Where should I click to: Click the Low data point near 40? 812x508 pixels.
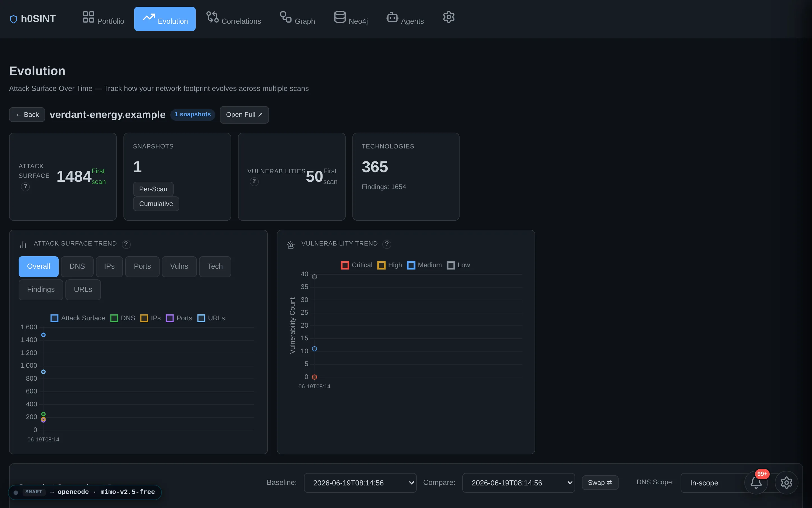coord(314,277)
